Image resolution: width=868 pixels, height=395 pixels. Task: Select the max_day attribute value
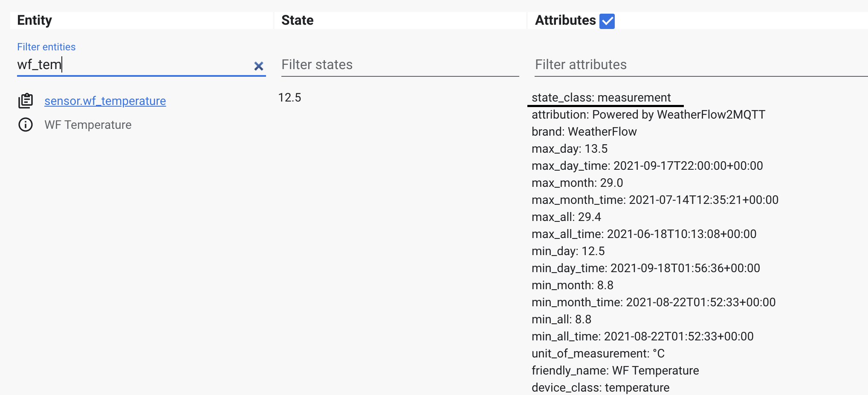click(x=570, y=148)
